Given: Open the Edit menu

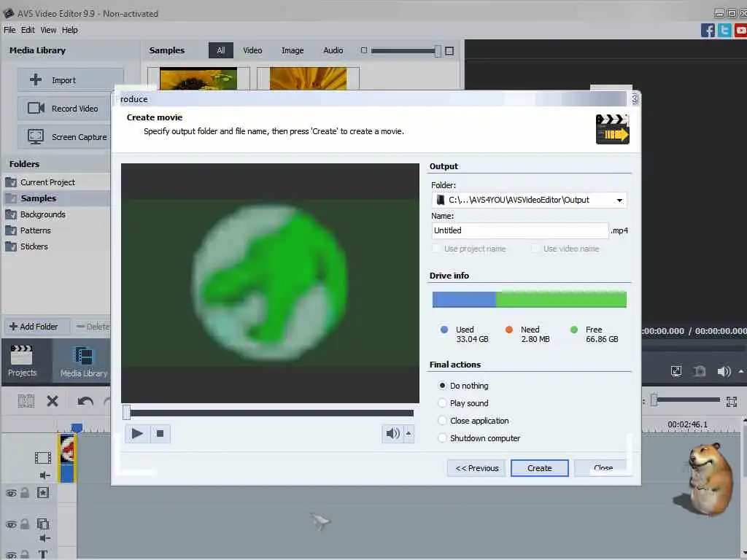Looking at the screenshot, I should click(28, 30).
